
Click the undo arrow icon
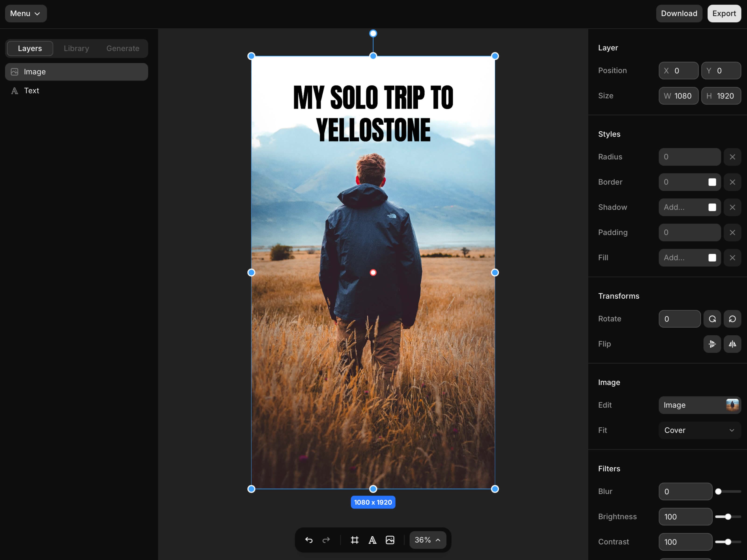[309, 540]
